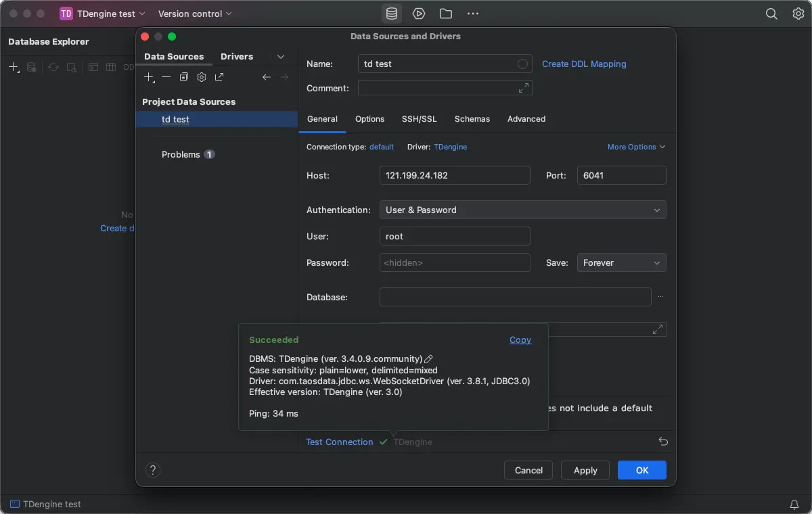Duplicate the selected data source

tap(184, 77)
